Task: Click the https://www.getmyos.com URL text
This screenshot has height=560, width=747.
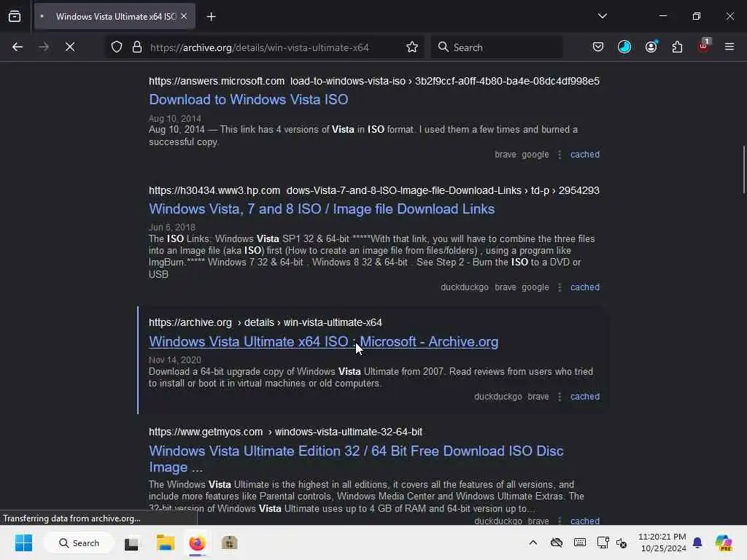Action: point(206,432)
